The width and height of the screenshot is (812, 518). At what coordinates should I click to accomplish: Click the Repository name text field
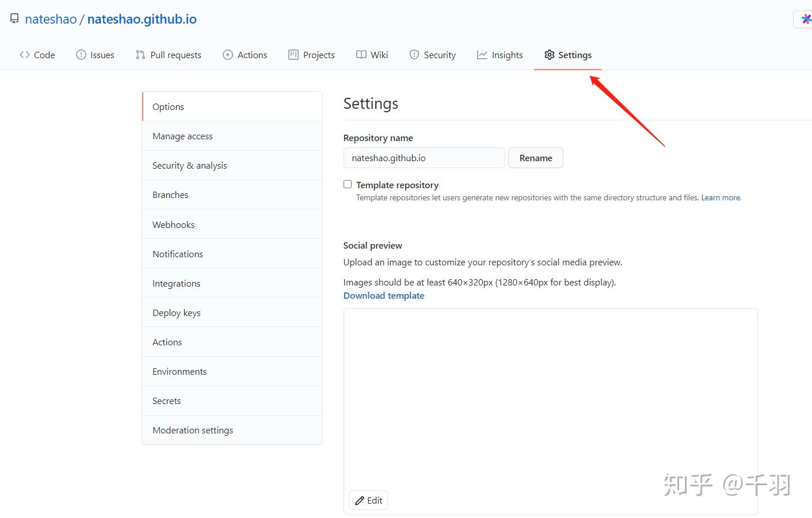[424, 158]
